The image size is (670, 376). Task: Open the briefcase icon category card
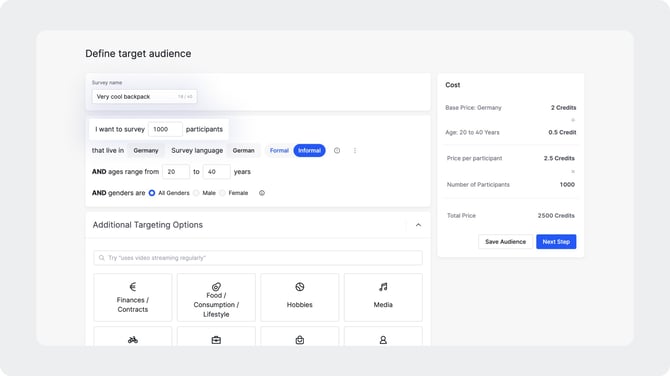(216, 337)
